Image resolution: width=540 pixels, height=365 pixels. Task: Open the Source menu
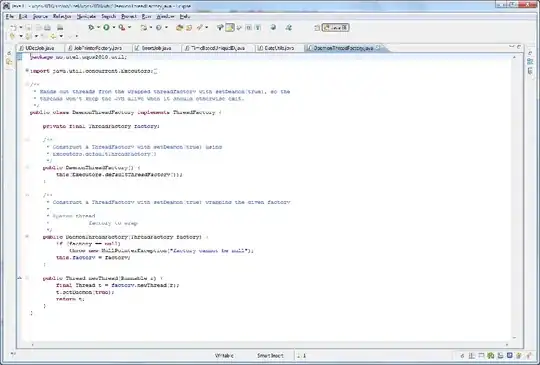click(x=40, y=17)
